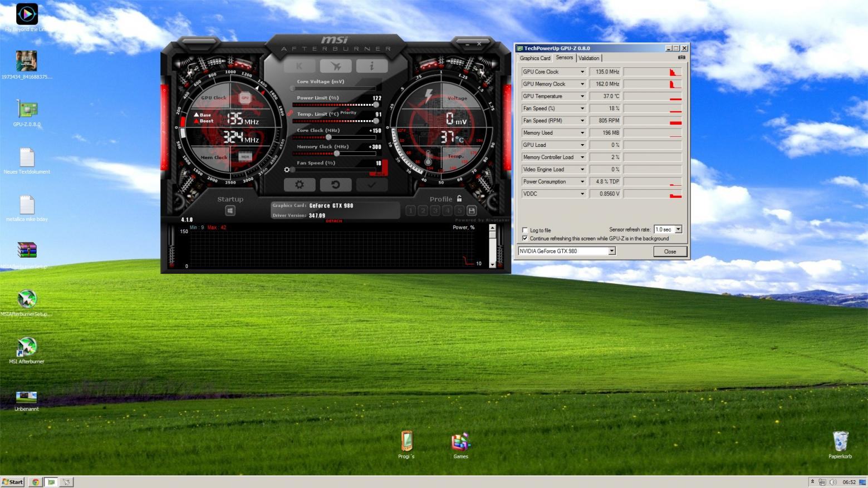Screen dimensions: 868x488
Task: Click the GPU-Z taskbar button
Action: (x=51, y=482)
